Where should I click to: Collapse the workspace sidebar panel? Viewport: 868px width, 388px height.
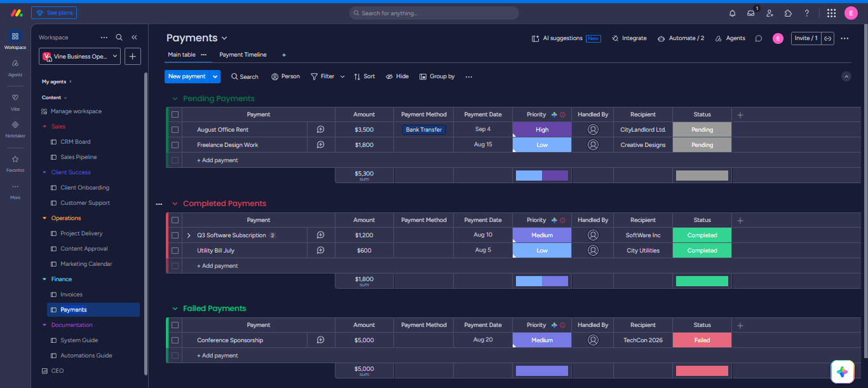click(134, 38)
